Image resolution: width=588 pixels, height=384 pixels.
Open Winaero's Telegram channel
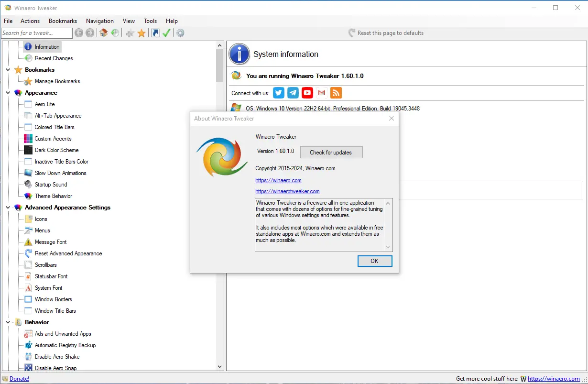(x=293, y=92)
